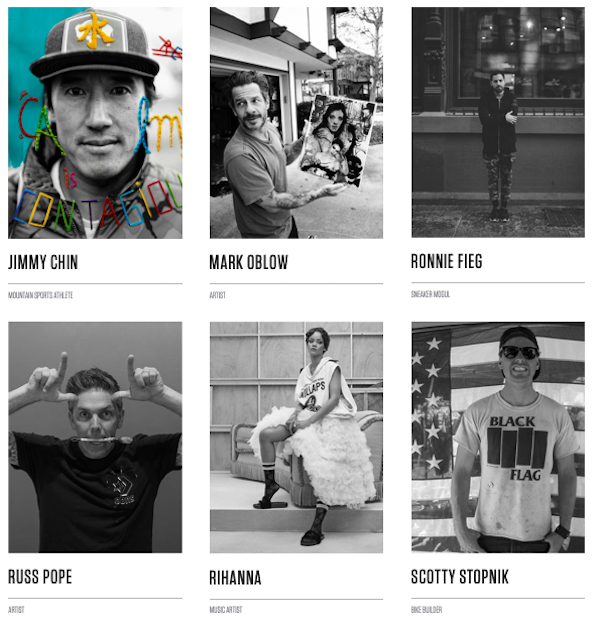Click the Mark Oblow name heading
The height and width of the screenshot is (626, 600).
[x=249, y=262]
